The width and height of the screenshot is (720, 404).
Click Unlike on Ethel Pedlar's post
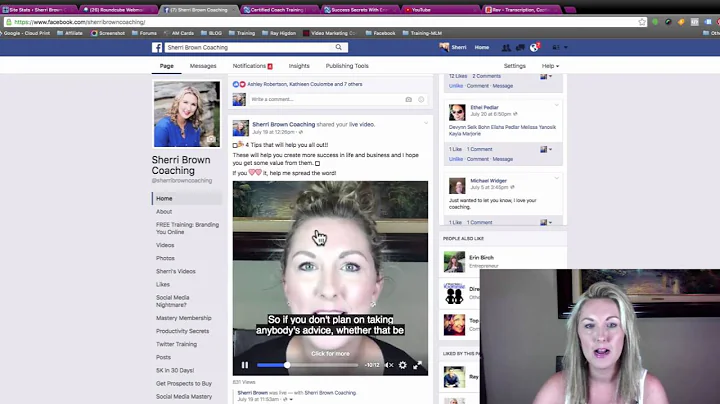pos(456,159)
